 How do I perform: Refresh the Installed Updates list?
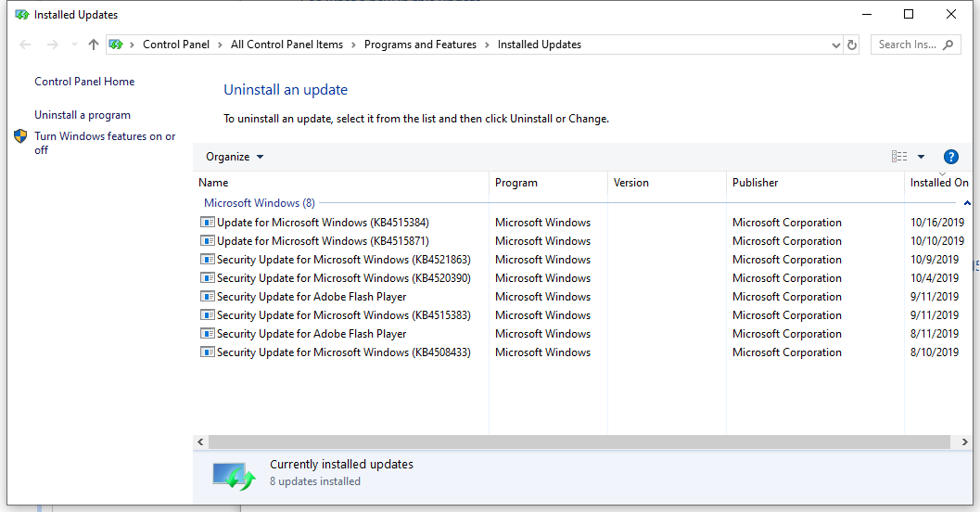point(851,45)
